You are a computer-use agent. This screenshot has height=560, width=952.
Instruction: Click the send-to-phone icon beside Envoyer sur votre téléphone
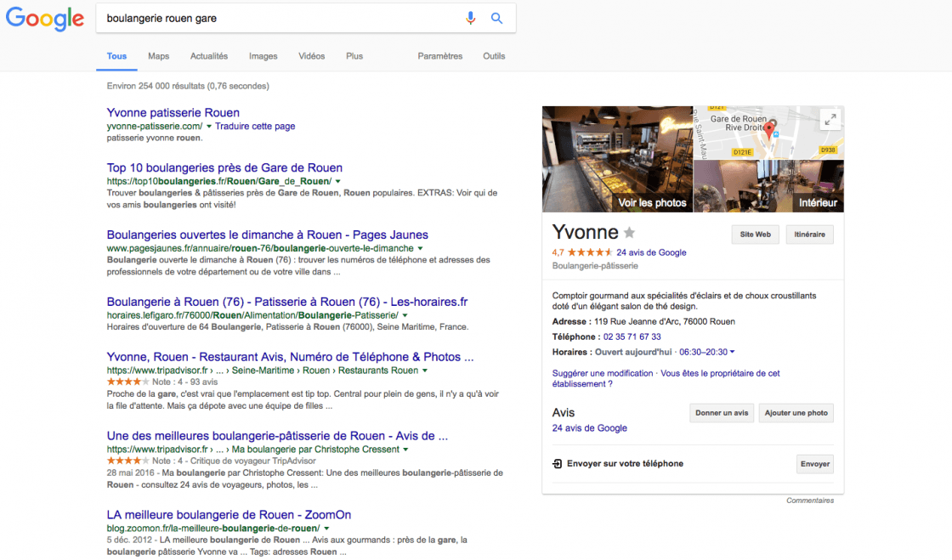pyautogui.click(x=557, y=463)
